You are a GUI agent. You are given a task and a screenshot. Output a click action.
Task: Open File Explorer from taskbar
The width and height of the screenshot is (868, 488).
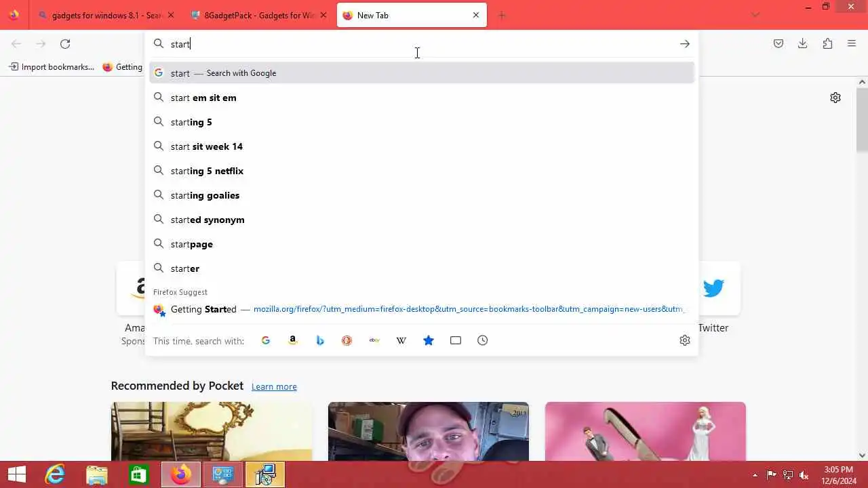pyautogui.click(x=96, y=474)
